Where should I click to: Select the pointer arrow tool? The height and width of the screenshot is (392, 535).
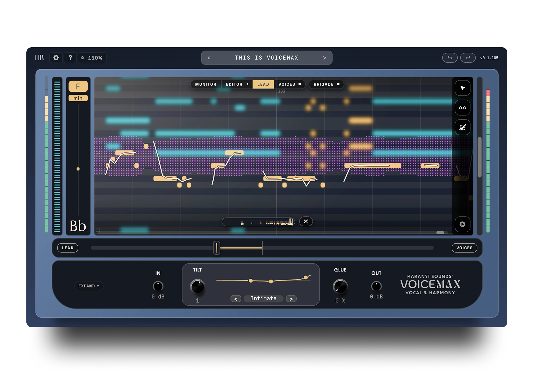pos(462,88)
